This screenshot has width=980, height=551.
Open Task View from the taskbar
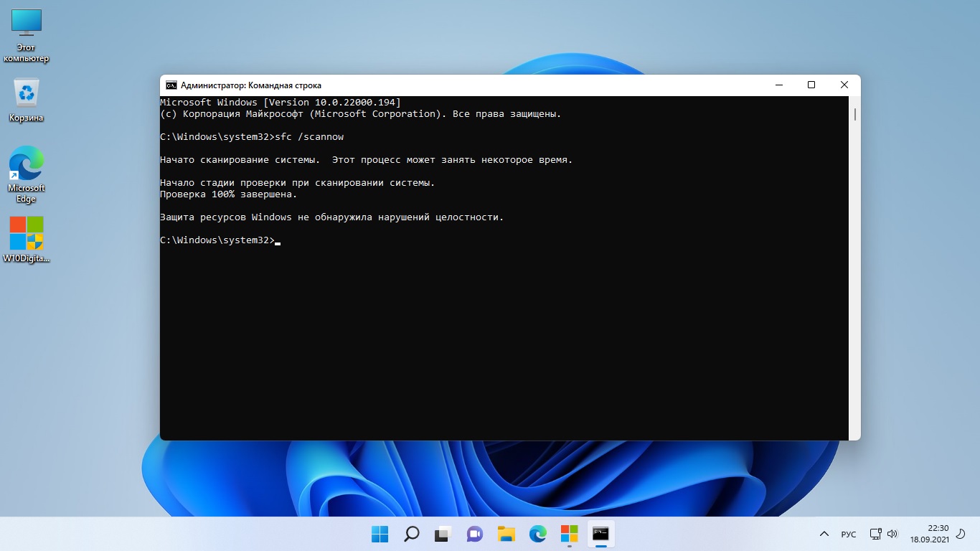pyautogui.click(x=443, y=534)
